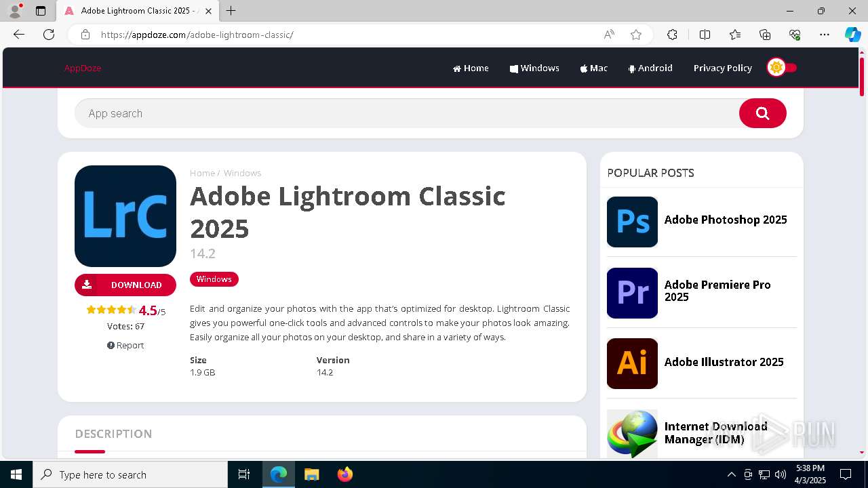
Task: Open the Illustrator Ai icon thumbnail
Action: point(632,363)
